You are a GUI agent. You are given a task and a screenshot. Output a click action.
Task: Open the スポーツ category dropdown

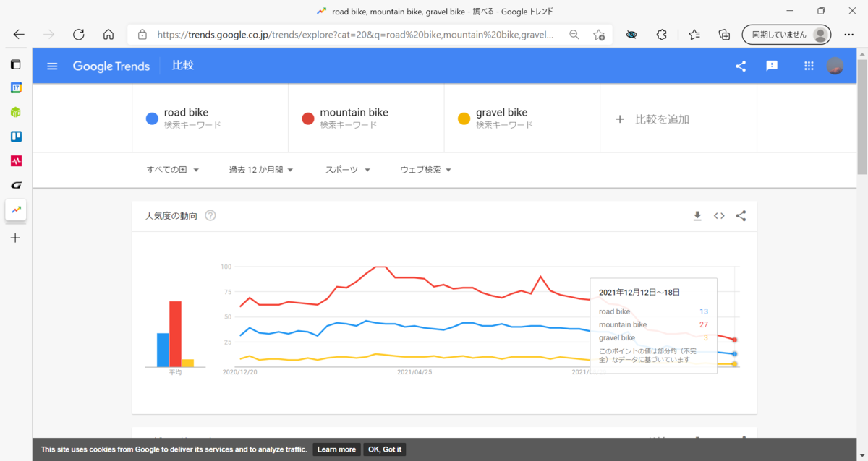coord(348,170)
